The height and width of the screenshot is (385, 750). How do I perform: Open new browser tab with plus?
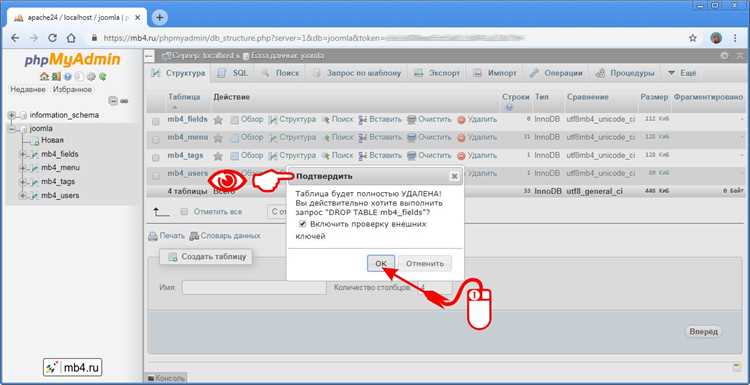click(x=159, y=18)
